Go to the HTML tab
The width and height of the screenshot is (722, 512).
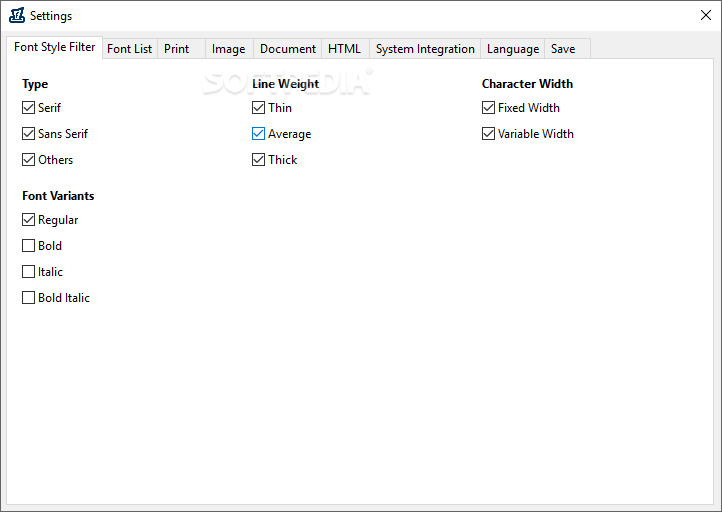click(344, 49)
